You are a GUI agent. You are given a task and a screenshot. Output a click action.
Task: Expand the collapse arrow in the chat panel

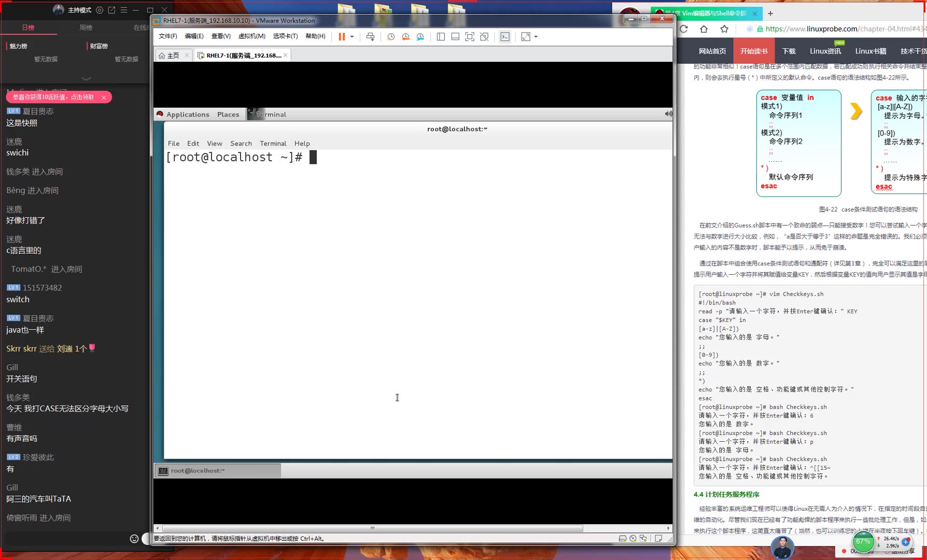point(86,79)
